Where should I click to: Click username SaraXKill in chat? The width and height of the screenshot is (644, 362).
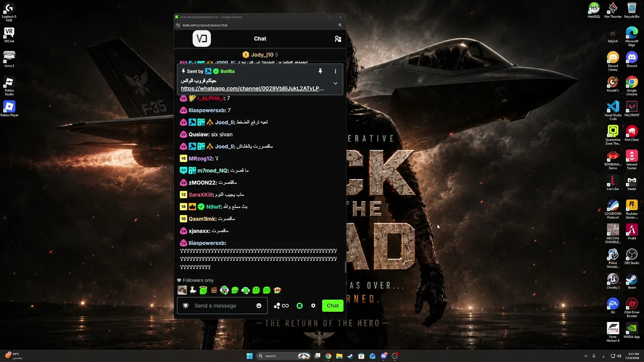pyautogui.click(x=200, y=195)
